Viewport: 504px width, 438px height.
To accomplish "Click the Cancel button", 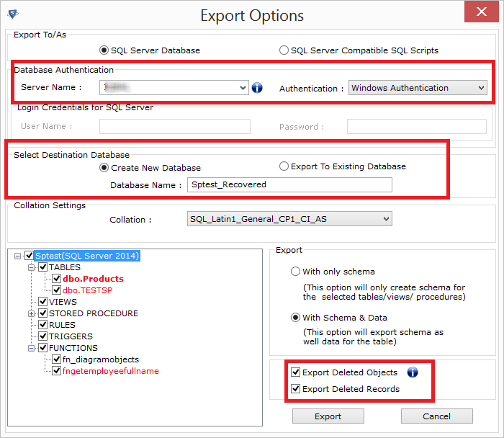I will [x=436, y=416].
